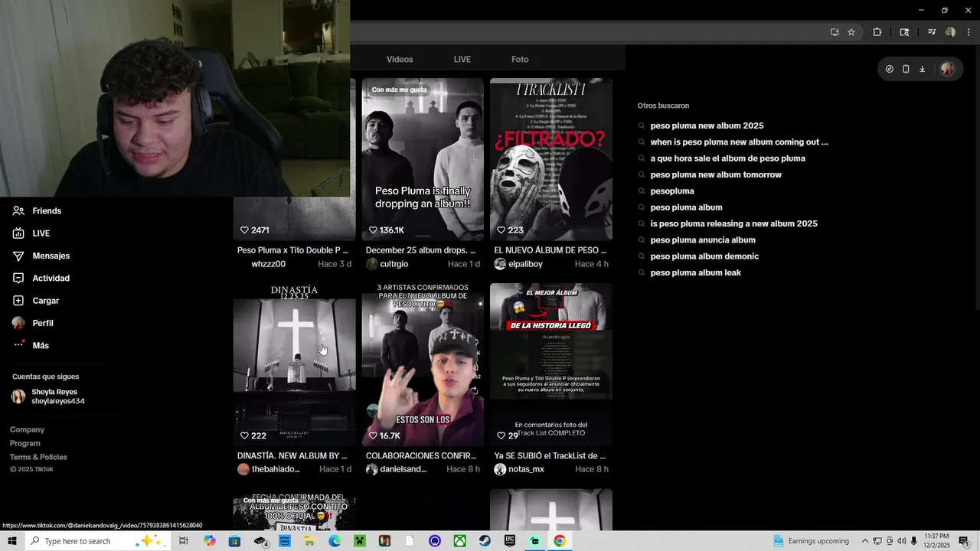Launch Steam from the taskbar
This screenshot has height=551, width=980.
[485, 541]
